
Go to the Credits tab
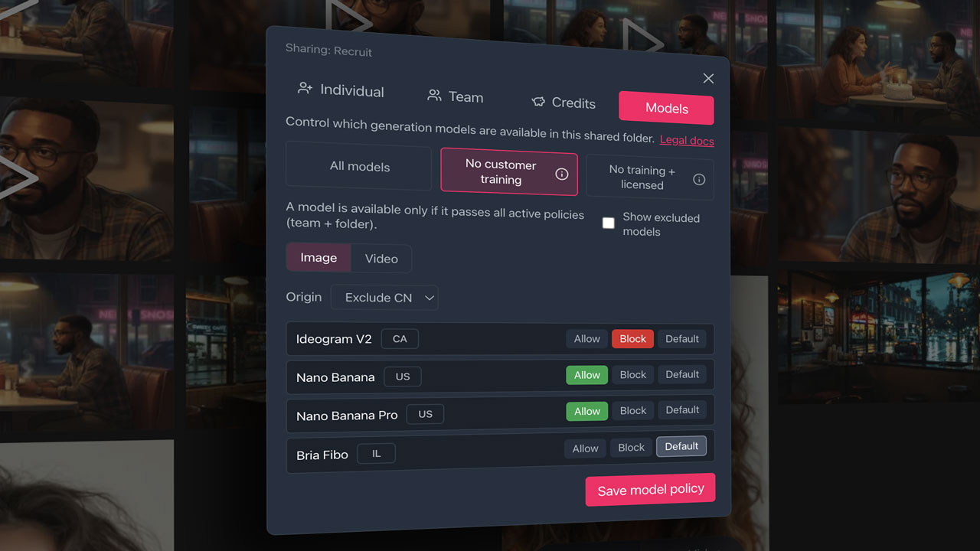[x=563, y=103]
